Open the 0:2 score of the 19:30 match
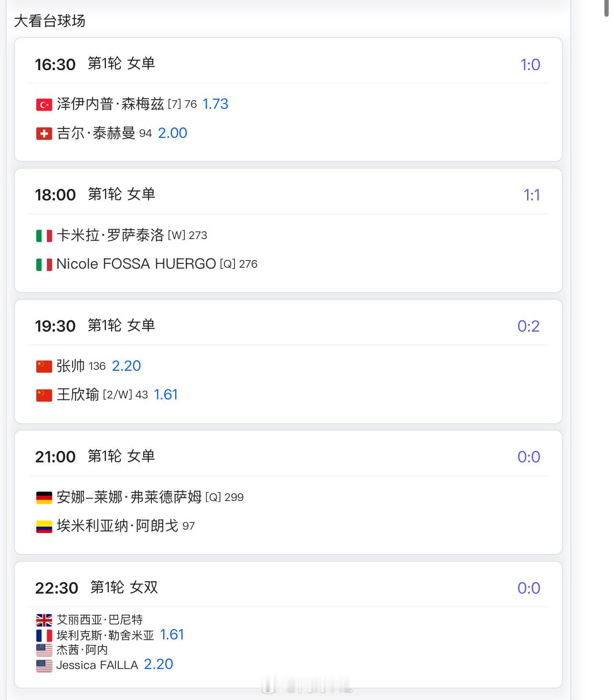Image resolution: width=613 pixels, height=700 pixels. tap(528, 326)
